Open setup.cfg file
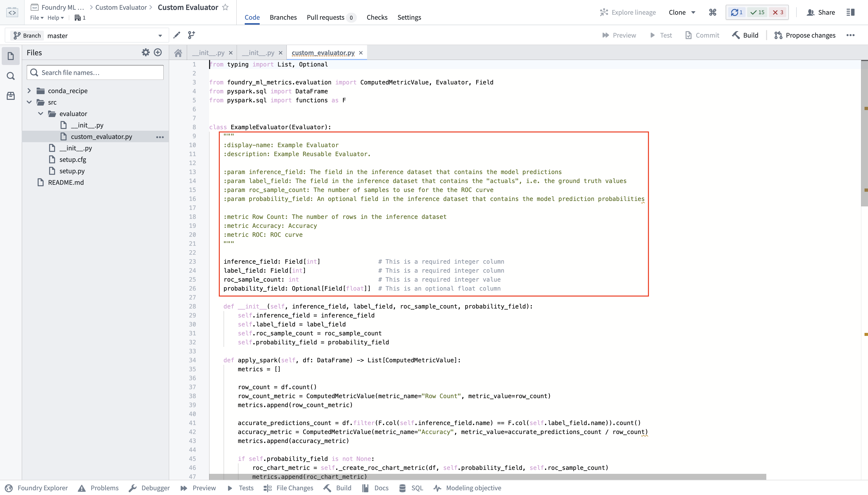Viewport: 868px width, 495px height. click(x=73, y=159)
